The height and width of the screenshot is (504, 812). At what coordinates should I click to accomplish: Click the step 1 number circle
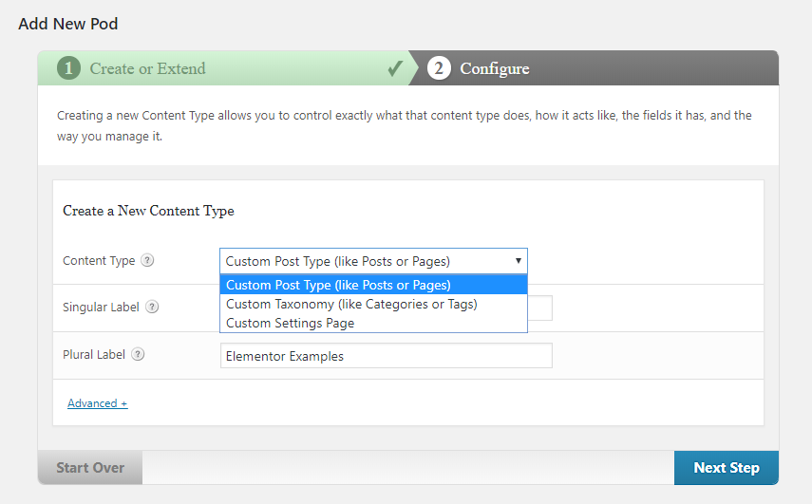pyautogui.click(x=68, y=68)
